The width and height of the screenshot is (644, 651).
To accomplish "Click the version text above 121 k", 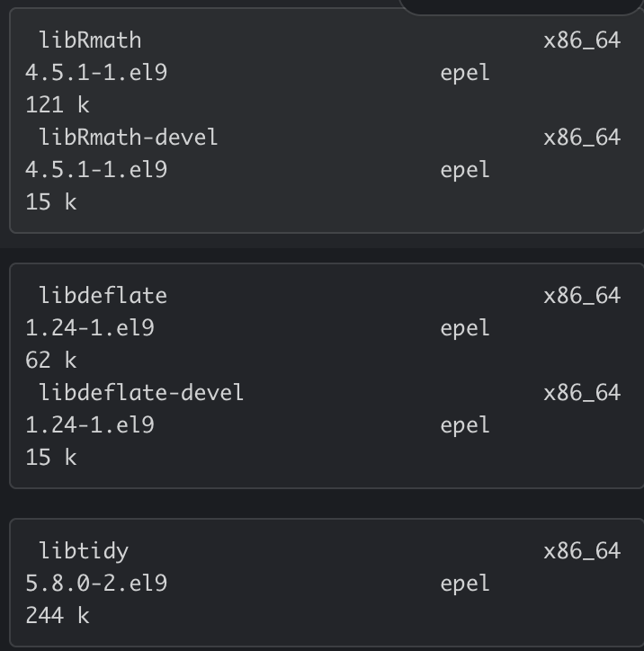I will [96, 73].
